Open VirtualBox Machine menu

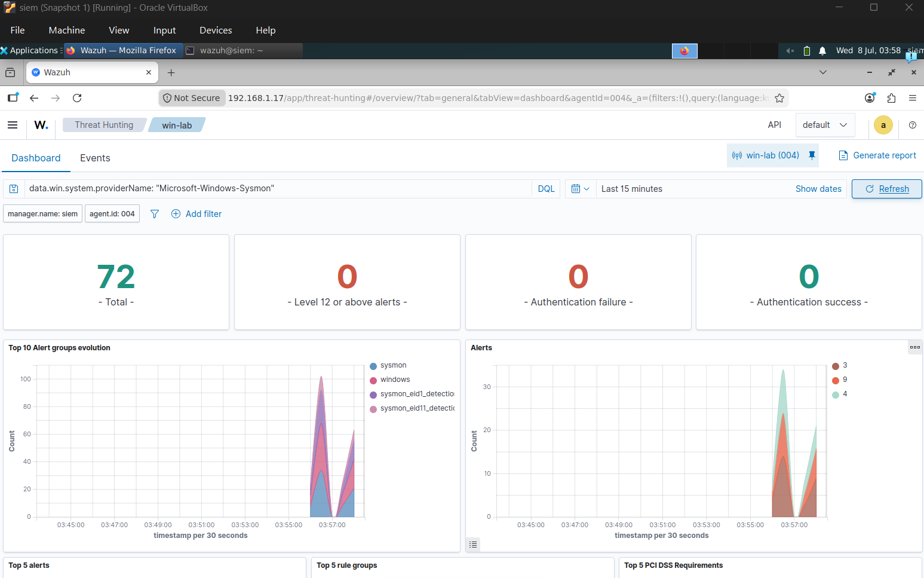(x=67, y=30)
